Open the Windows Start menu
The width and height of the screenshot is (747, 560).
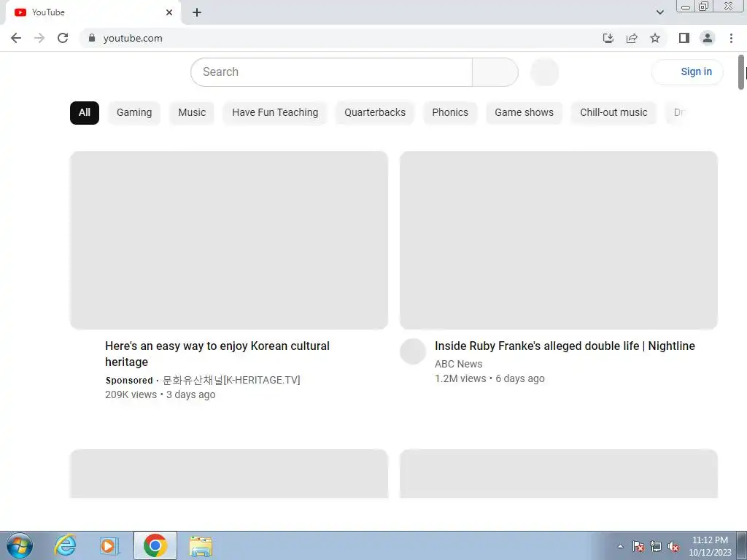point(20,545)
